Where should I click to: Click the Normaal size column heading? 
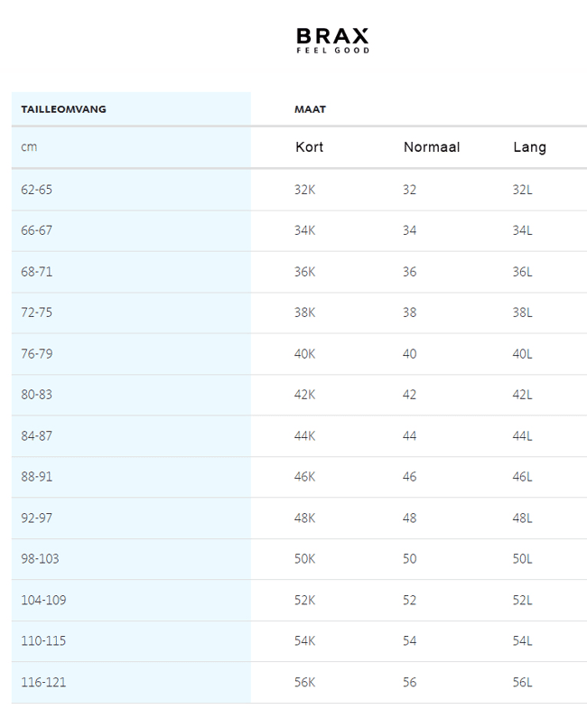pyautogui.click(x=432, y=147)
